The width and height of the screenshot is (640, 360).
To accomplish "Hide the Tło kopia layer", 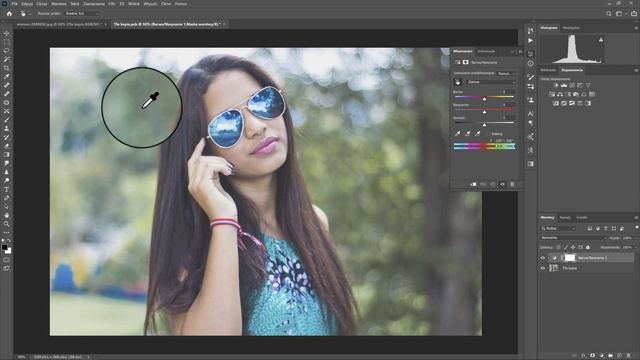I will (543, 268).
